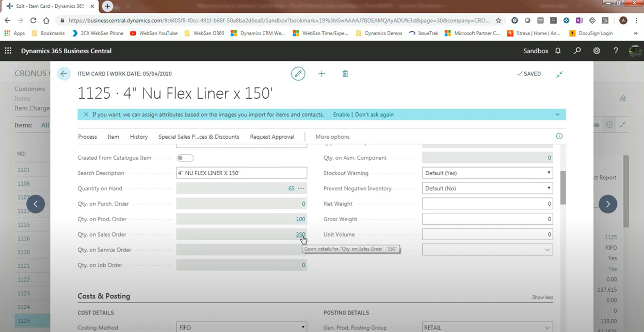Open the user account avatar

pos(635,51)
